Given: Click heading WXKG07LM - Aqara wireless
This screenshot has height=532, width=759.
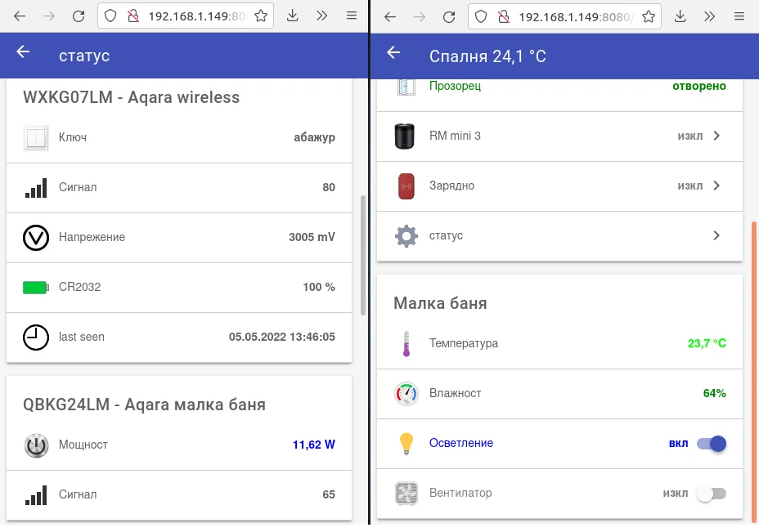Looking at the screenshot, I should [x=131, y=98].
